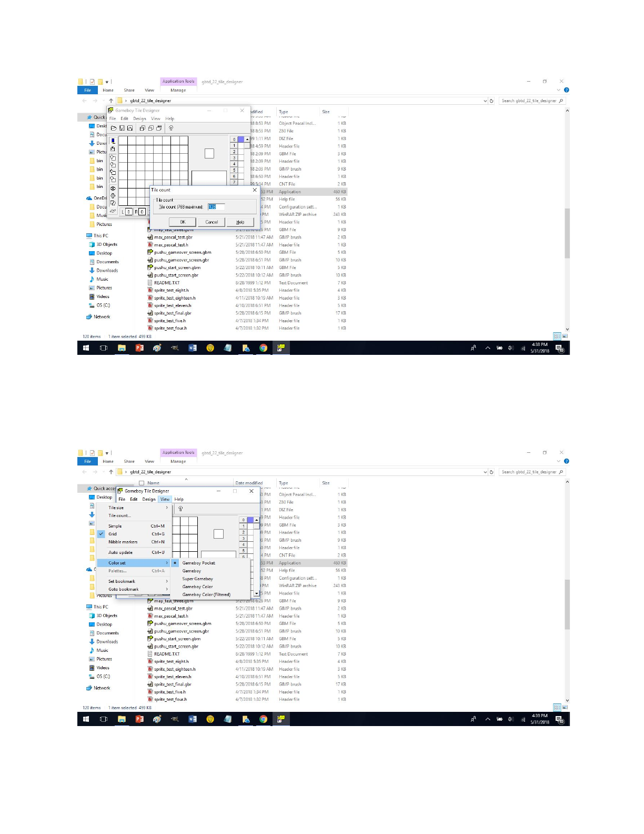Click Explorer refresh icon in the Tile count screenshot

[491, 101]
